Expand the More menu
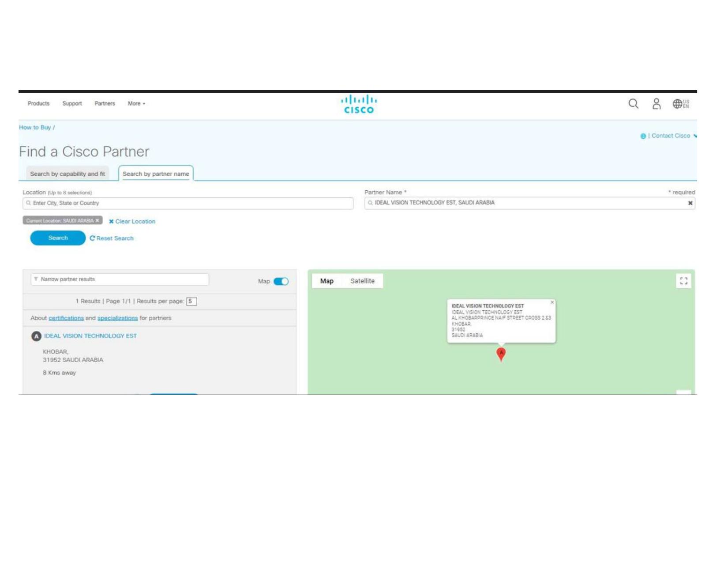The height and width of the screenshot is (563, 728). click(136, 104)
